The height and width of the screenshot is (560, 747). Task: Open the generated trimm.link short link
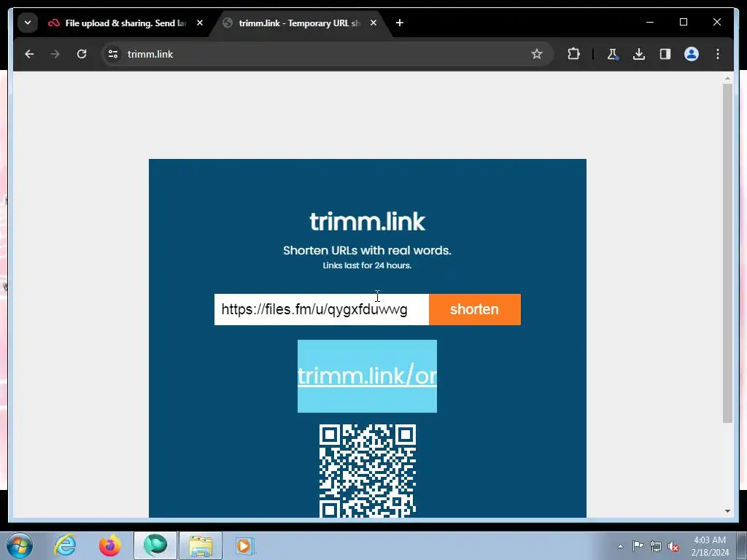367,376
